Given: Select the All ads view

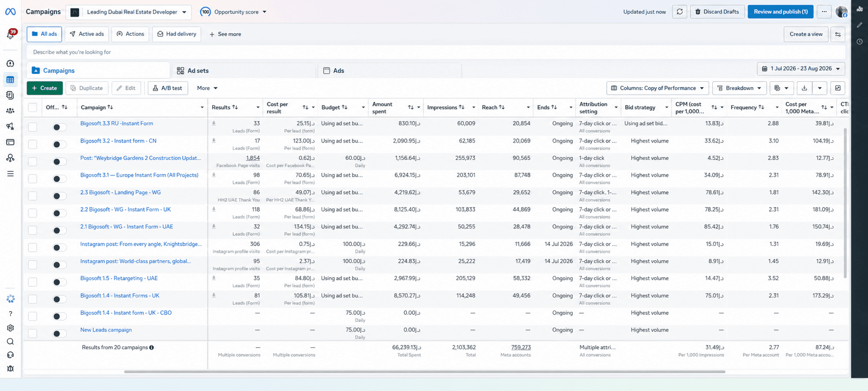Looking at the screenshot, I should [x=44, y=34].
